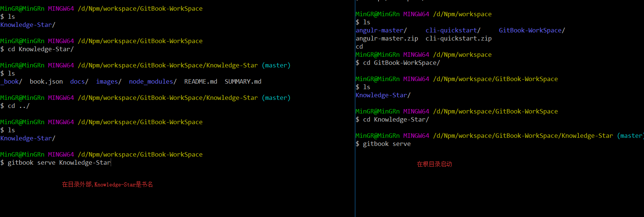Click the _book/ directory in the listing
The width and height of the screenshot is (644, 217).
point(11,81)
